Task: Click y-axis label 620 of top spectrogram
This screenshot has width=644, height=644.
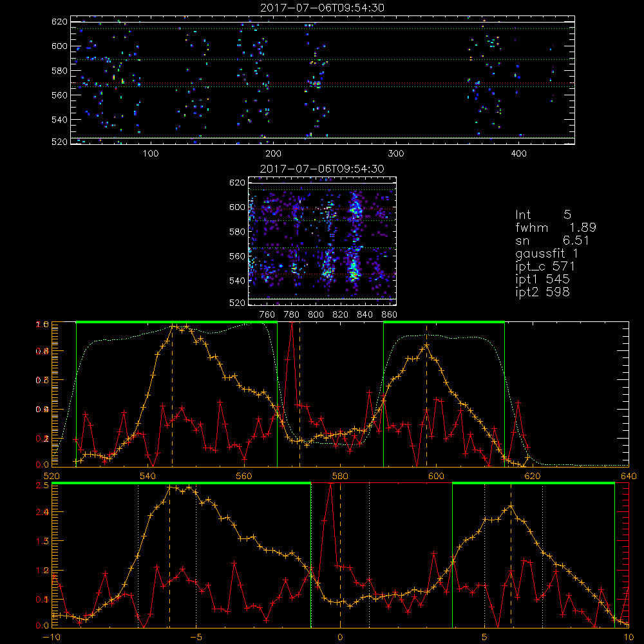Action: (x=59, y=21)
